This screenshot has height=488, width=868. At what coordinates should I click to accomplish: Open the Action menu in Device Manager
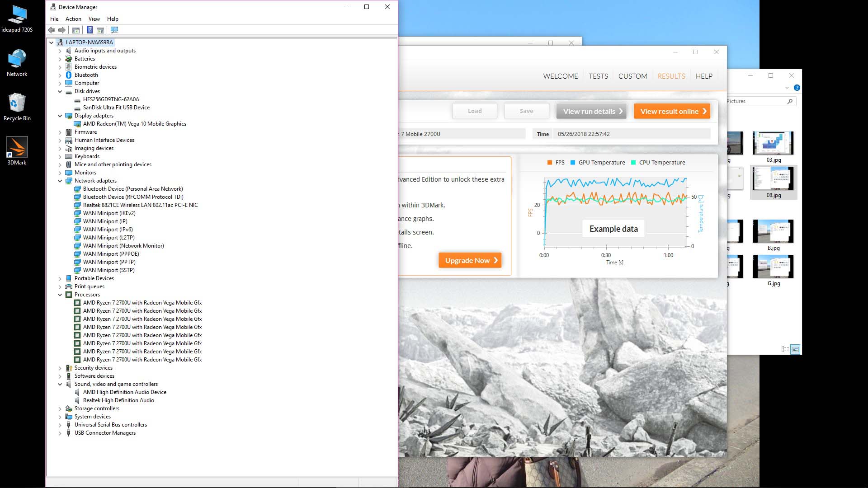point(73,19)
